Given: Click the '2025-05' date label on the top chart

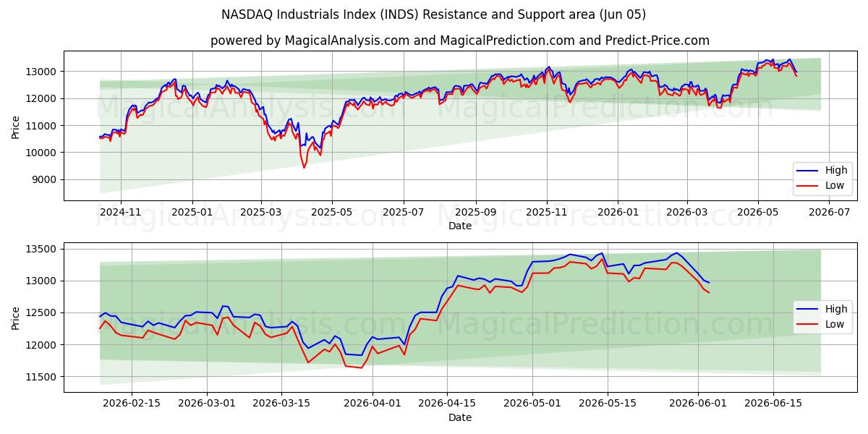Looking at the screenshot, I should [x=332, y=213].
